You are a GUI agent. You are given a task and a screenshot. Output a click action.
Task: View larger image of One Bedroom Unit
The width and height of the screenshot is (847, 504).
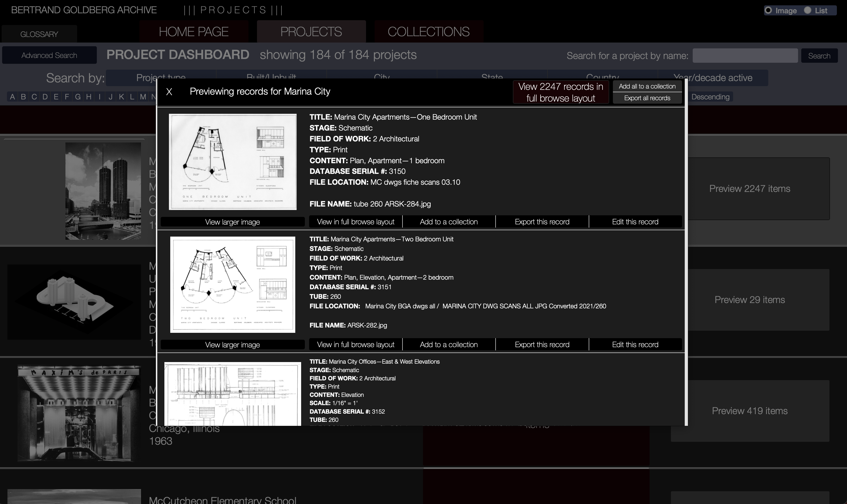pos(232,222)
